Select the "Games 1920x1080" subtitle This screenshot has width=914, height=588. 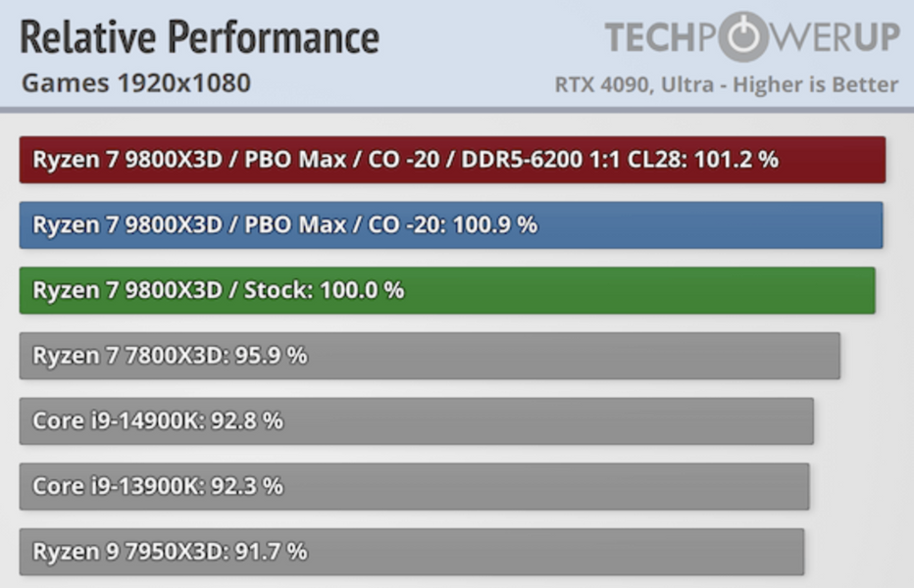136,83
